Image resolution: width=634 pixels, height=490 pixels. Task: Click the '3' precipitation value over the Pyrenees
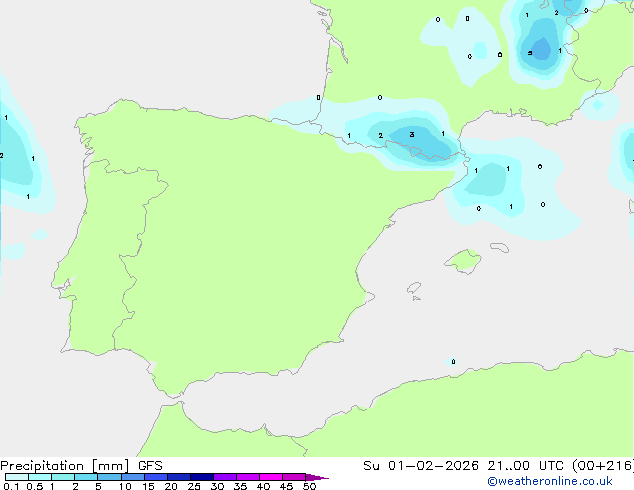412,134
